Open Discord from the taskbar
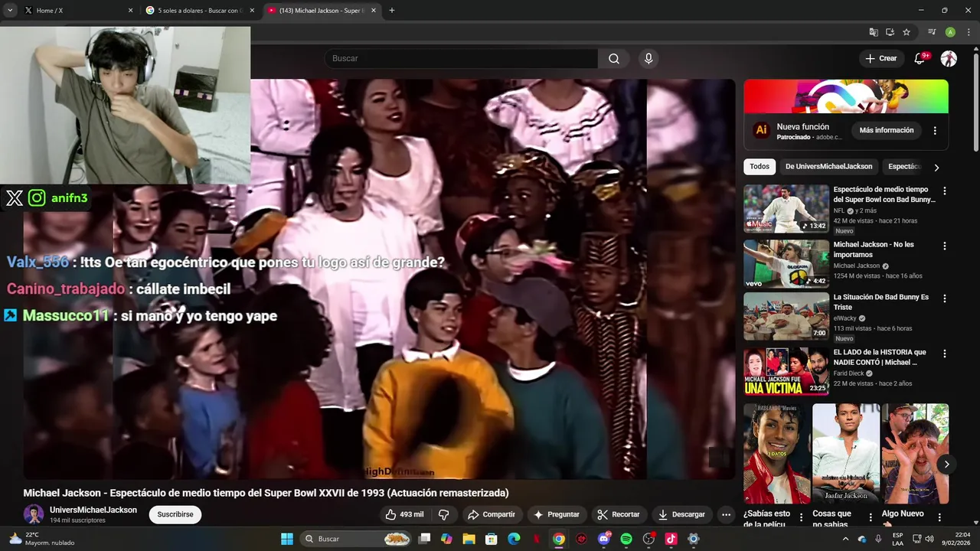The image size is (980, 551). tap(604, 539)
